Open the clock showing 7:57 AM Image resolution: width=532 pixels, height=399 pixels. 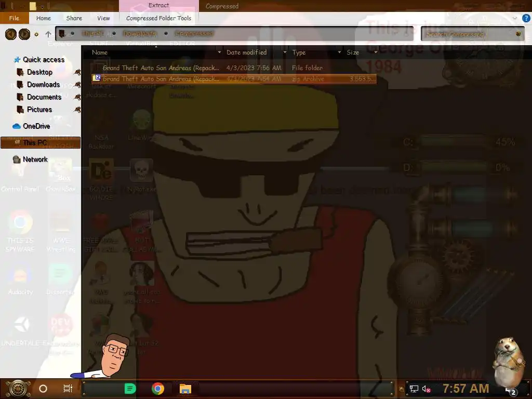pos(466,389)
